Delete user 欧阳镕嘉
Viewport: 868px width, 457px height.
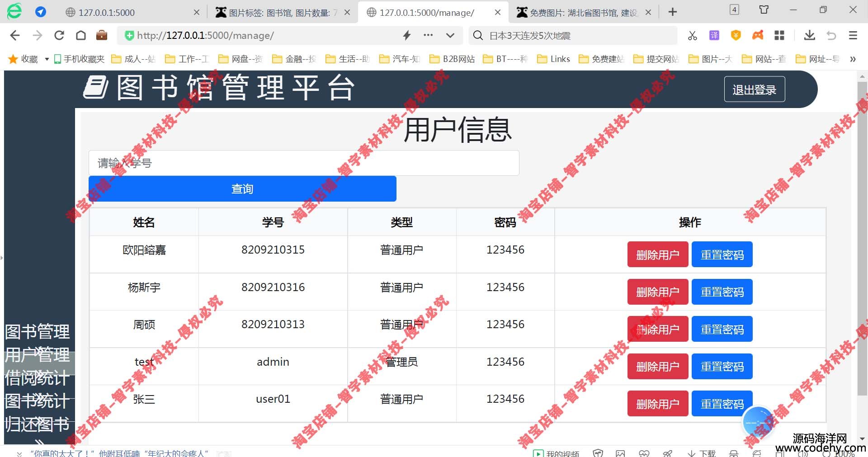658,254
